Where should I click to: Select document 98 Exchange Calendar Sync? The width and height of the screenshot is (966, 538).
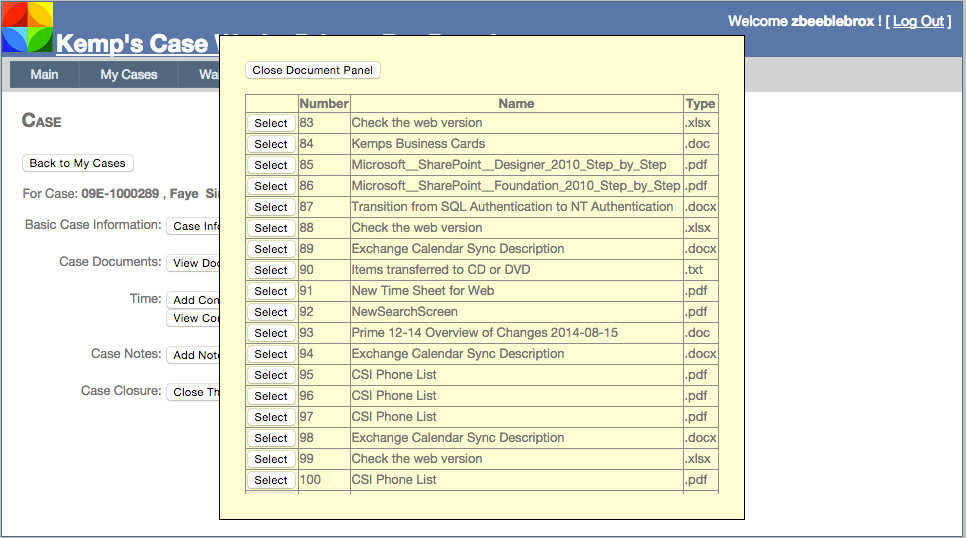tap(270, 438)
